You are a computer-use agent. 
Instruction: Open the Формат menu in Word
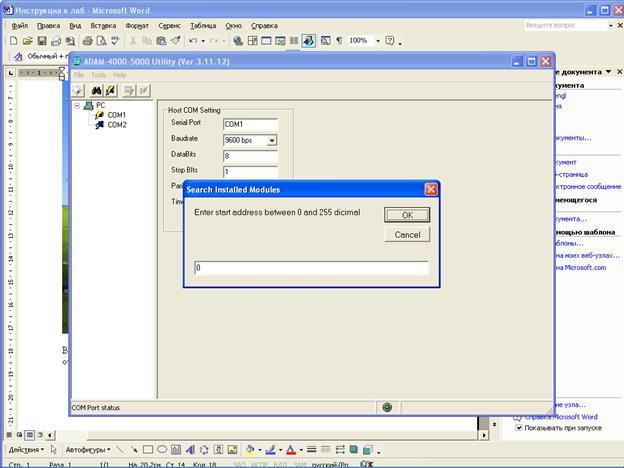(x=137, y=25)
